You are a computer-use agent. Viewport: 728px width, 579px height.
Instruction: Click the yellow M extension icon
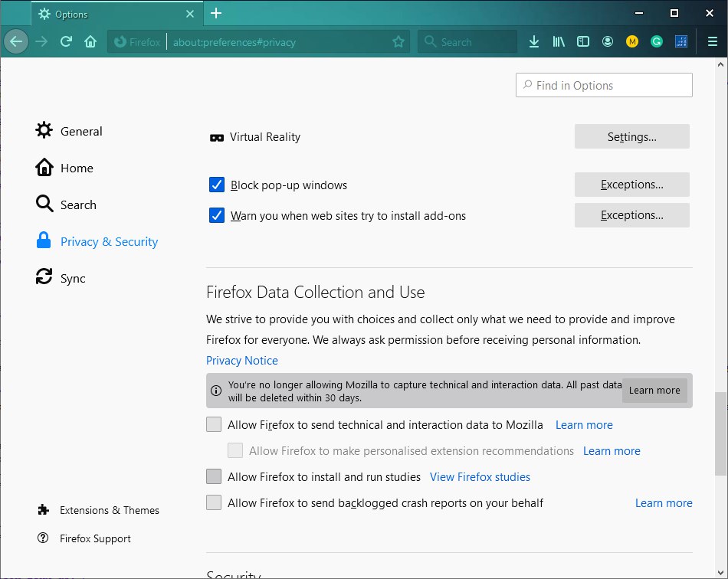point(632,42)
